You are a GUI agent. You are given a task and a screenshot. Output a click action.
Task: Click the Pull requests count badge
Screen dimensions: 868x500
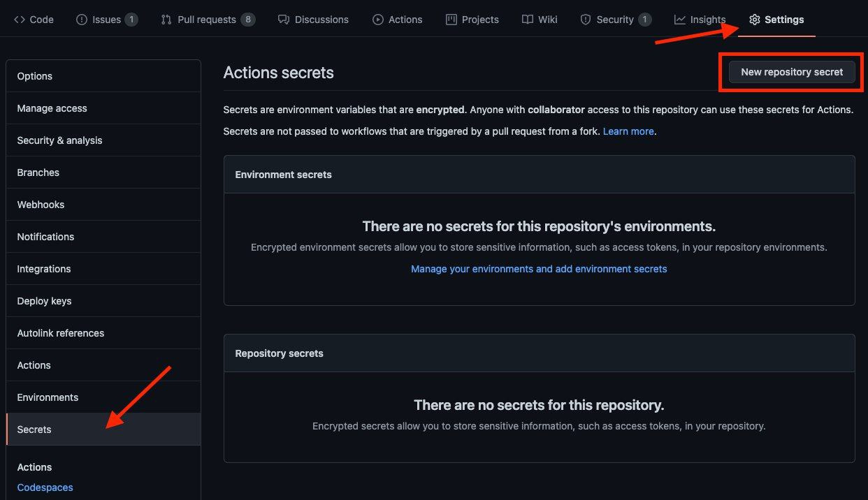point(247,20)
